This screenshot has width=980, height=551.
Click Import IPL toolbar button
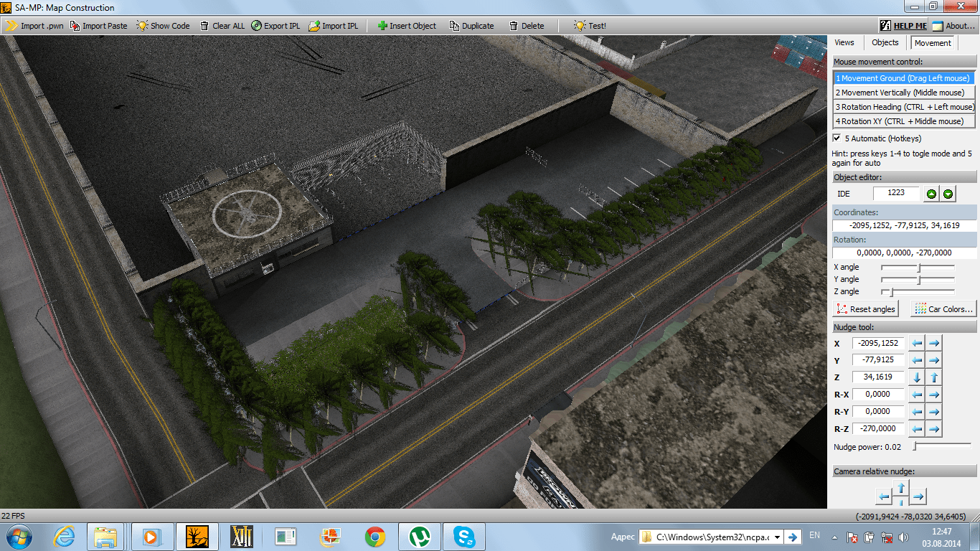pyautogui.click(x=334, y=26)
